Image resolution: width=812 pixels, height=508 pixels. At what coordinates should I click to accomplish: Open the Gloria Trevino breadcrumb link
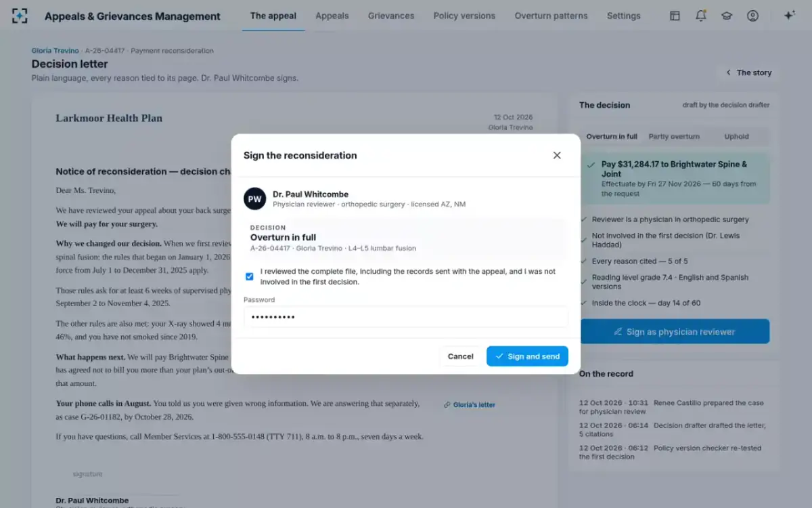tap(55, 51)
